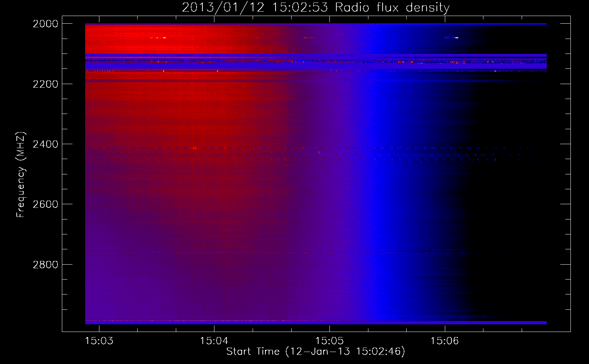Click the 2000 frequency tick label
This screenshot has width=589, height=364.
46,24
